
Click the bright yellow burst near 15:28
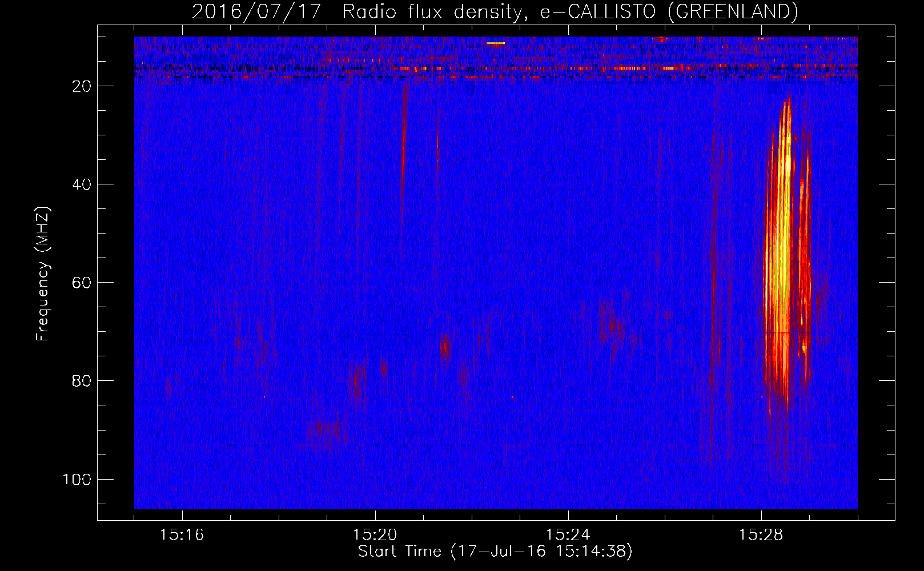[784, 251]
